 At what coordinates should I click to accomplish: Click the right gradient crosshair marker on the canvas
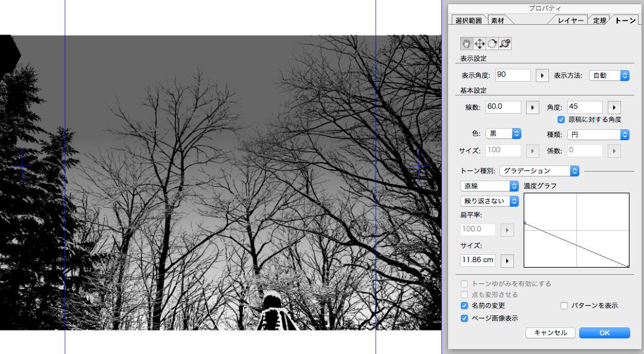click(x=418, y=166)
